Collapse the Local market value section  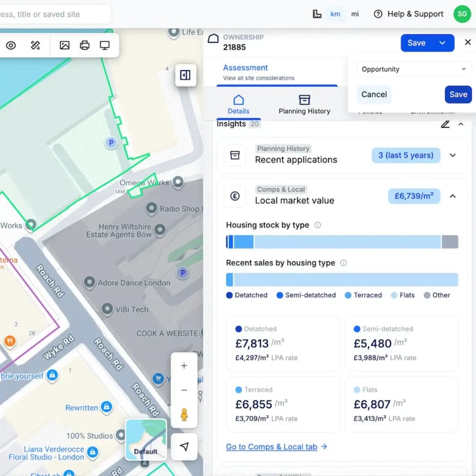click(452, 195)
